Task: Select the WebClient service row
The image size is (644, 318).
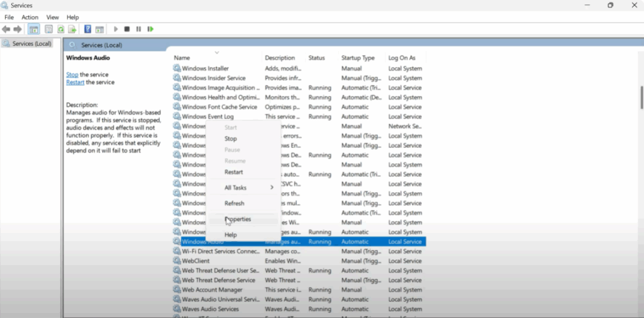Action: point(299,261)
